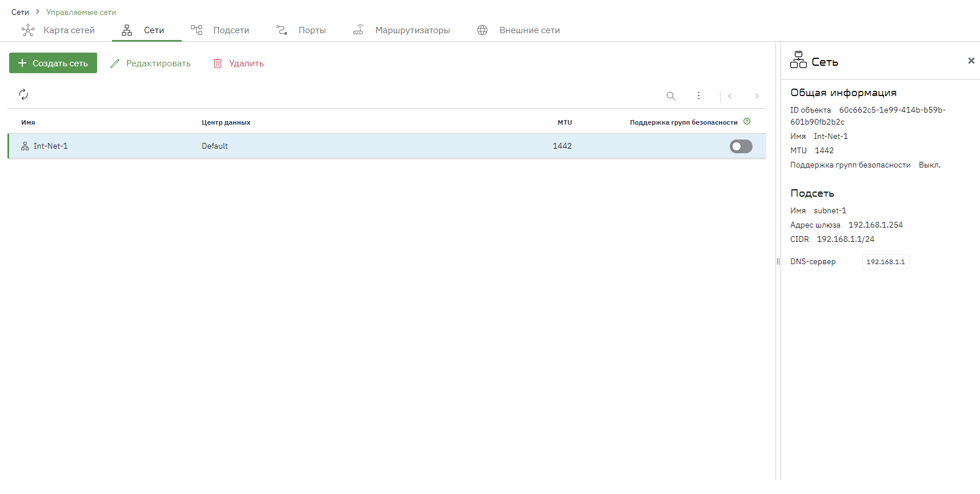Navigate to Сети breadcrumb link
This screenshot has height=494, width=980.
point(20,12)
